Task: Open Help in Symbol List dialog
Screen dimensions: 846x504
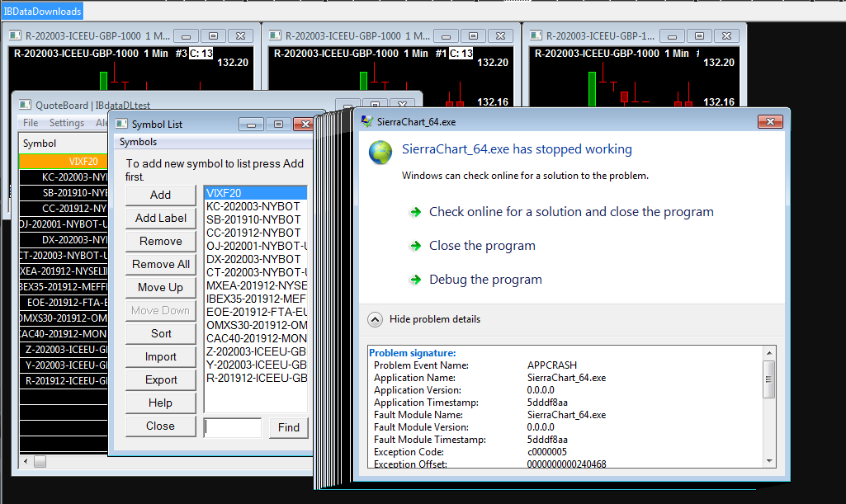Action: point(160,403)
